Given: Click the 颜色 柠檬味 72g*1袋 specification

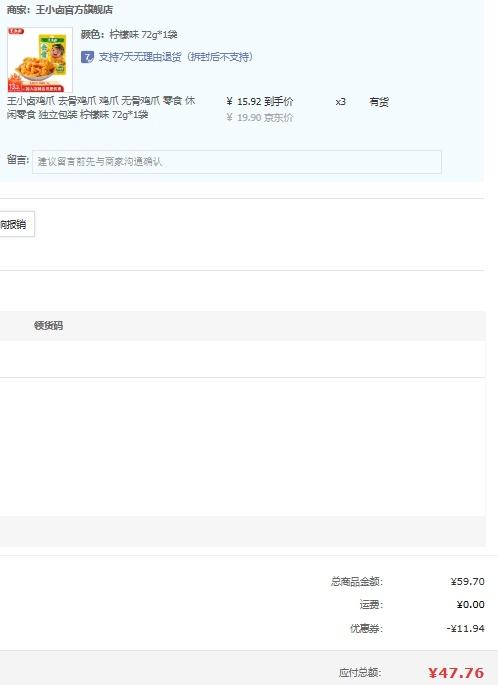Looking at the screenshot, I should click(129, 35).
